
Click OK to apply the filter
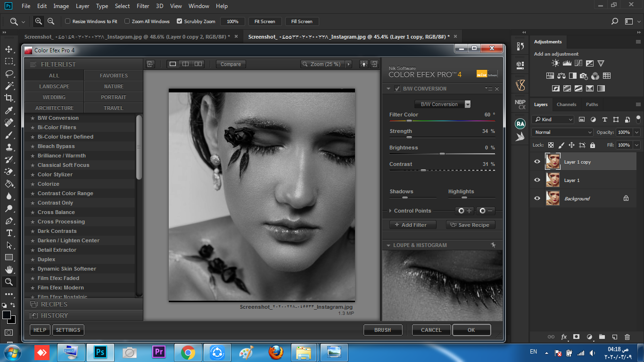pos(471,330)
